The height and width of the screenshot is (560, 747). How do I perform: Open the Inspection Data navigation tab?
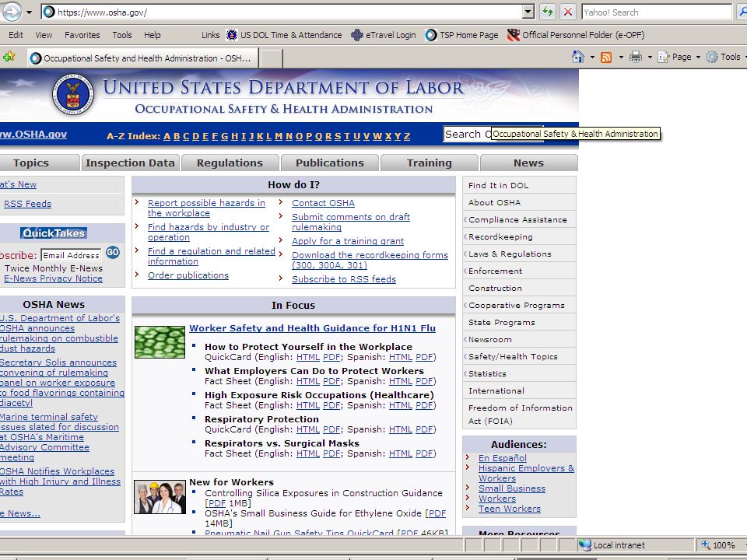click(x=130, y=163)
